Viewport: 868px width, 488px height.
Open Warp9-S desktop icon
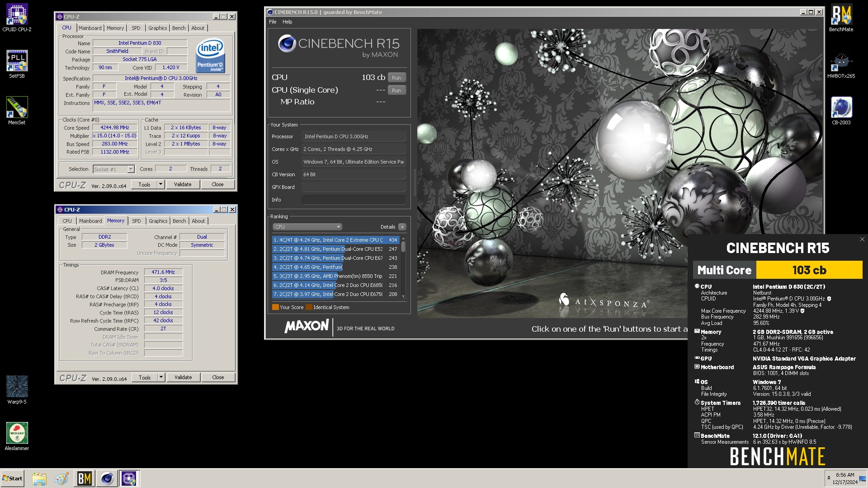click(x=17, y=390)
